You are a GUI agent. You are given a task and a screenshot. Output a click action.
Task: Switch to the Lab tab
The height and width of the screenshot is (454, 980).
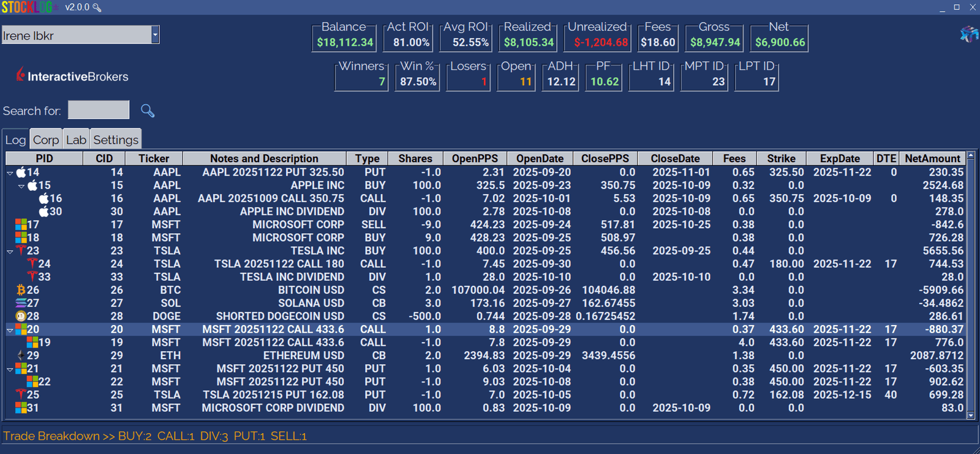pos(77,140)
